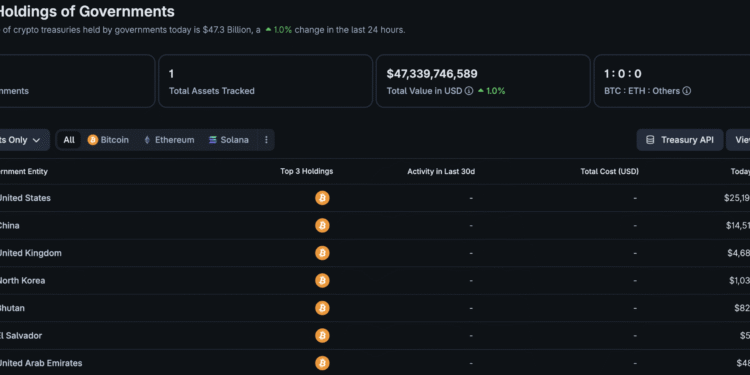This screenshot has height=375, width=750.
Task: Click green 1.0% change in the description sentence
Action: [x=279, y=30]
